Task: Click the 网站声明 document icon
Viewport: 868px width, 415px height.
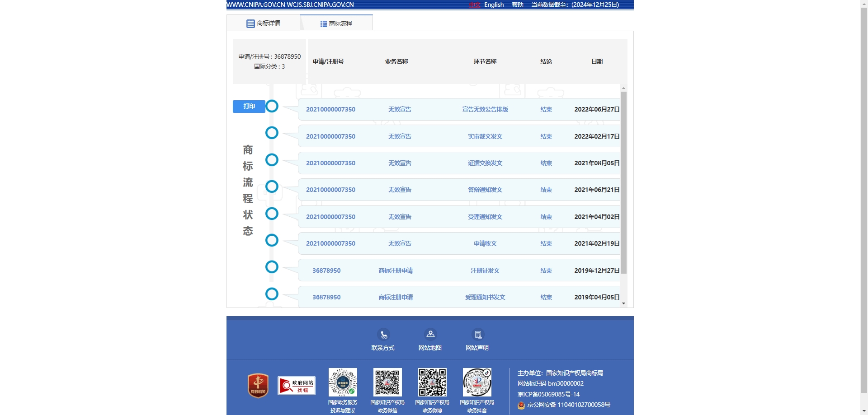Action: 478,335
